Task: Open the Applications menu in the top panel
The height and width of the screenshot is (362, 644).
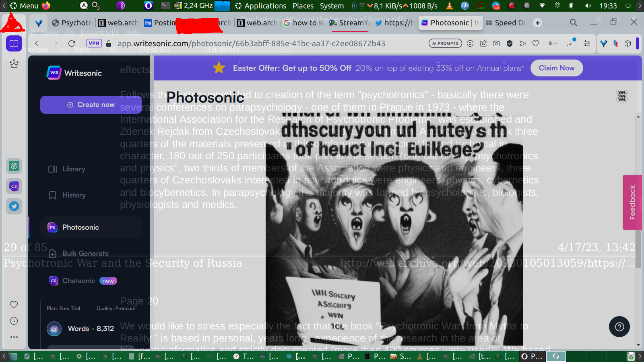Action: pyautogui.click(x=261, y=6)
